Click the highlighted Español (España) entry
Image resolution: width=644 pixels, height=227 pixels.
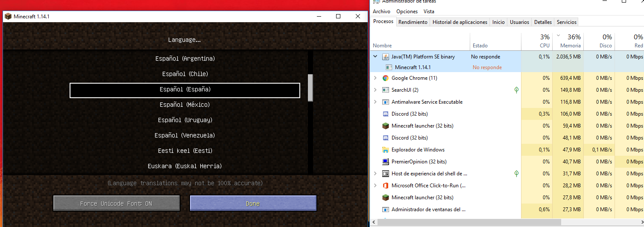(185, 90)
